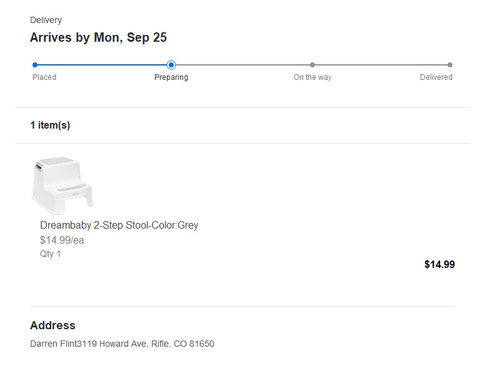Click the Address heading
The image size is (500, 391).
coord(53,325)
